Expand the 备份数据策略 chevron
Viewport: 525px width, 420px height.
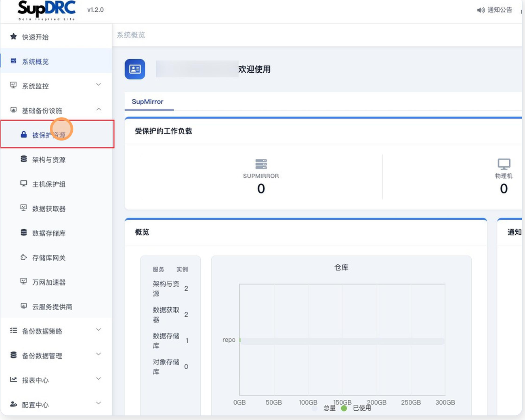pos(99,330)
